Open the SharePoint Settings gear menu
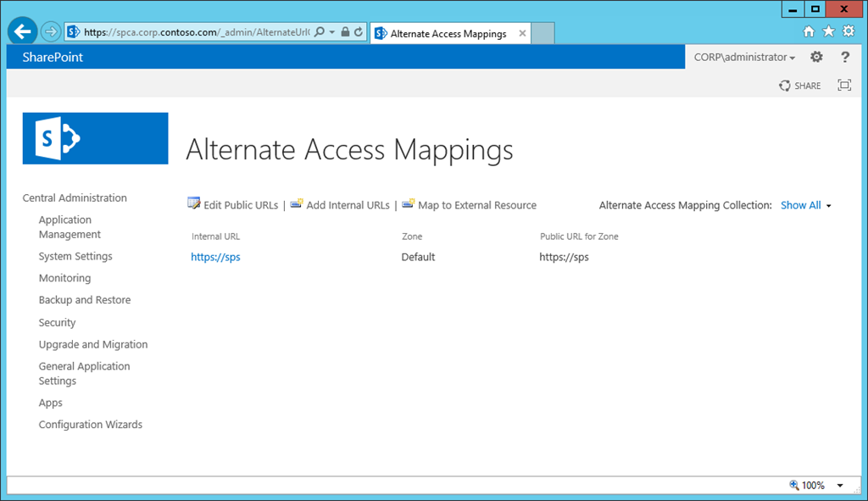This screenshot has height=501, width=868. click(816, 57)
